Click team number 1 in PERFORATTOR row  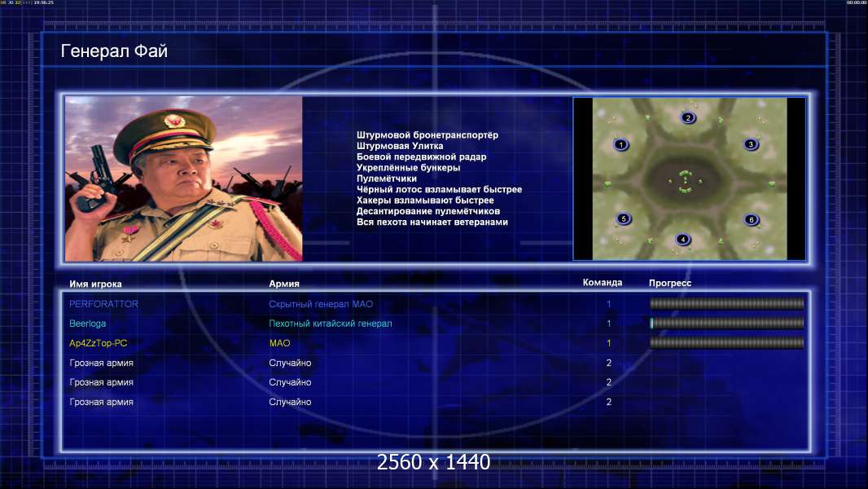tap(608, 304)
